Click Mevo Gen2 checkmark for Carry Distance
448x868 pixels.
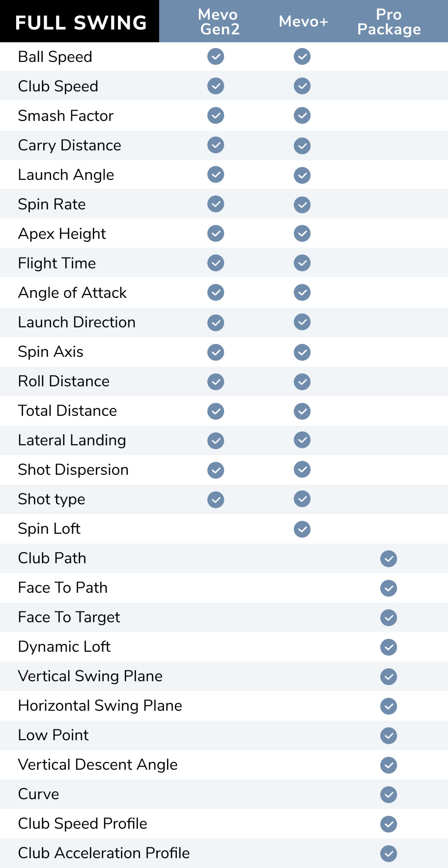pos(216,145)
